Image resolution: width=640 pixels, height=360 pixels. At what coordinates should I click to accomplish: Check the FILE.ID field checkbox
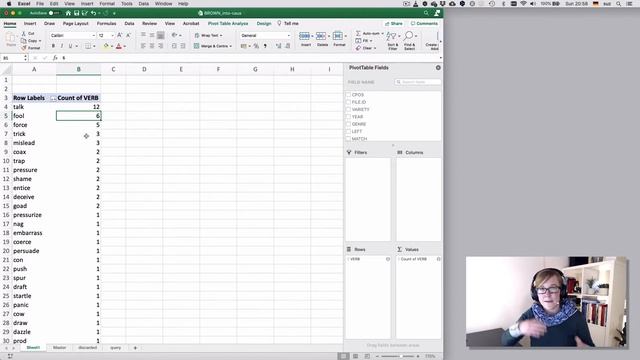[x=348, y=102]
